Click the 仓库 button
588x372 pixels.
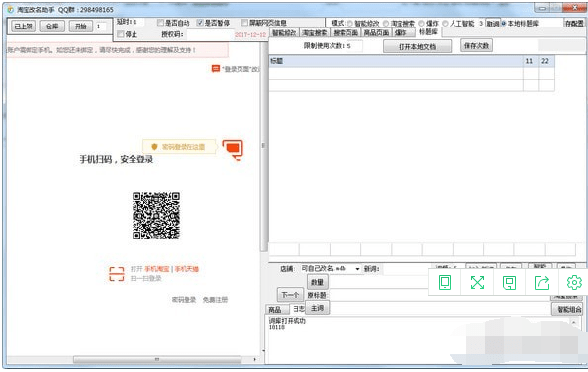52,27
